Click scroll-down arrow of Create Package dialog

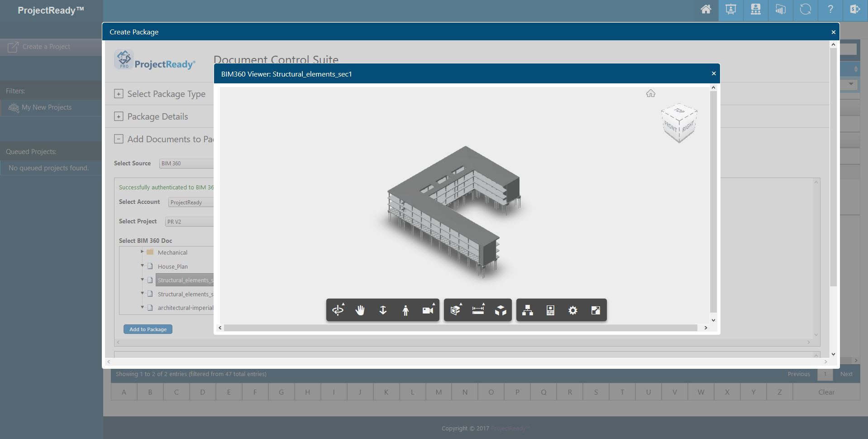pyautogui.click(x=833, y=354)
